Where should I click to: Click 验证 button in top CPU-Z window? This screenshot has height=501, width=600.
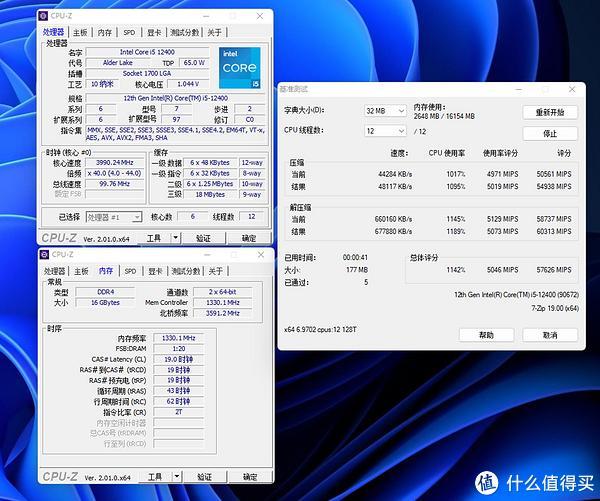pos(204,238)
